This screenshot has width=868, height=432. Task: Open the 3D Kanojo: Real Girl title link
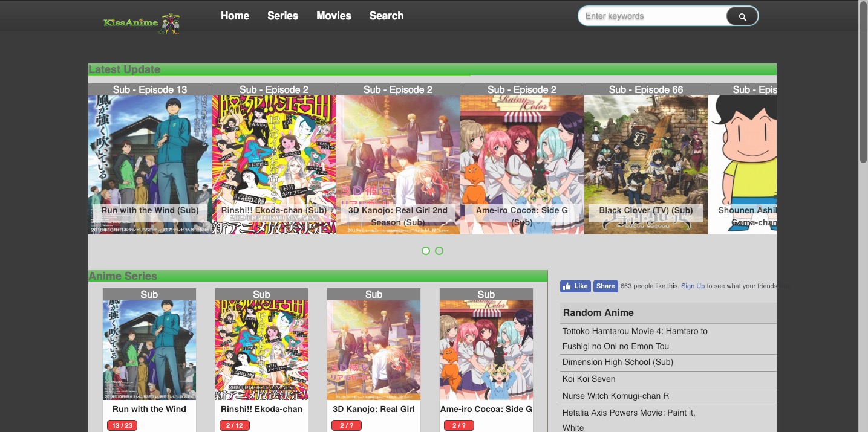374,409
